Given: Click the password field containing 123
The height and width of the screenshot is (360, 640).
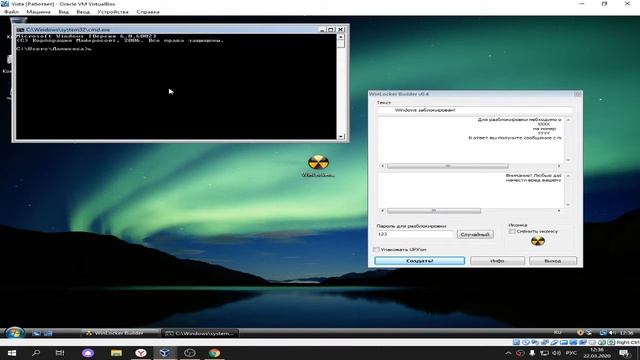Looking at the screenshot, I should pos(415,234).
